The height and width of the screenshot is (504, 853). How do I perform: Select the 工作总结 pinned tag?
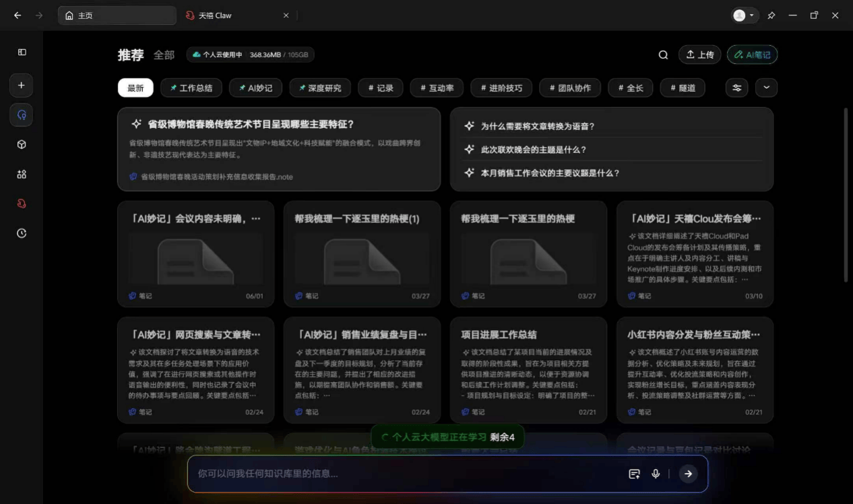191,88
